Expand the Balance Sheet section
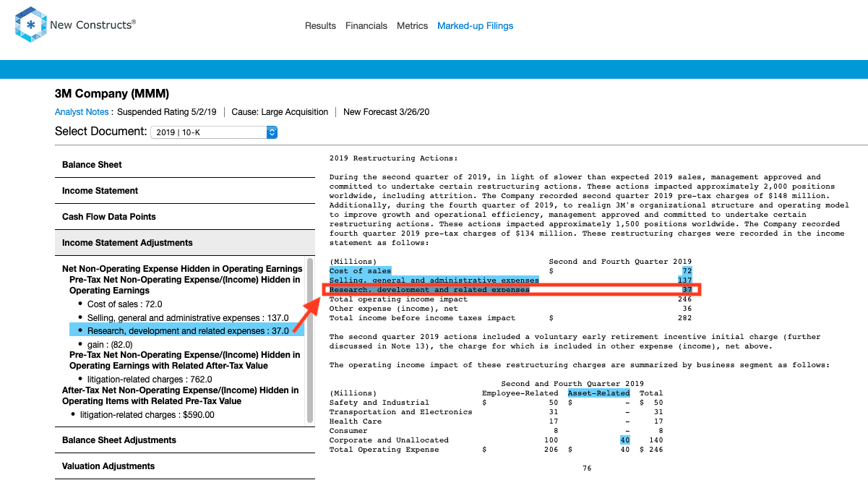Screen dimensions: 868x480 pos(185,165)
